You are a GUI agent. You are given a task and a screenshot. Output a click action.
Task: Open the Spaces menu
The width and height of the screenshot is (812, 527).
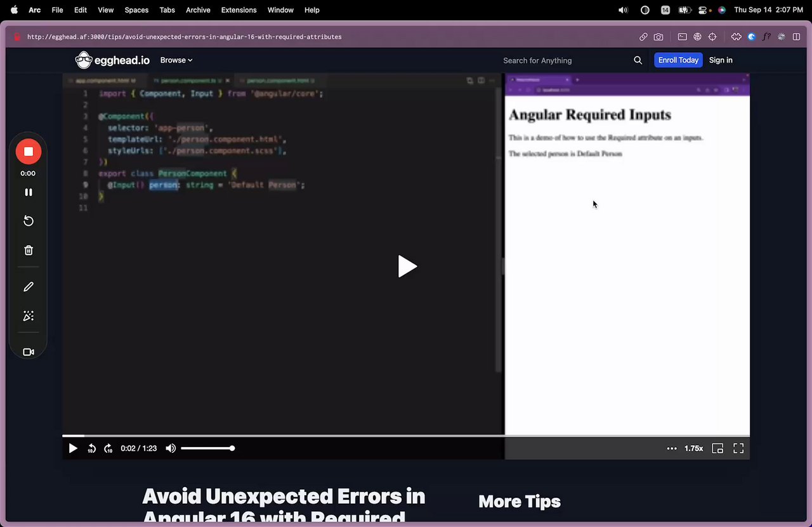click(x=136, y=10)
